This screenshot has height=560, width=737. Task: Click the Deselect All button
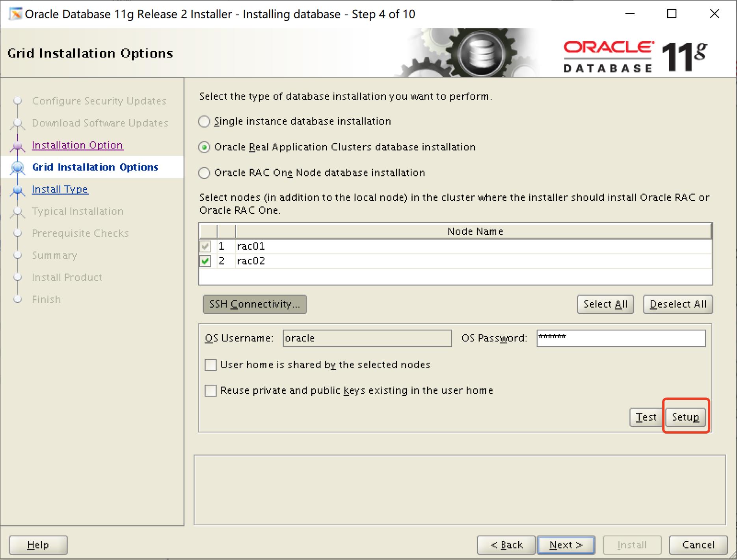(678, 304)
